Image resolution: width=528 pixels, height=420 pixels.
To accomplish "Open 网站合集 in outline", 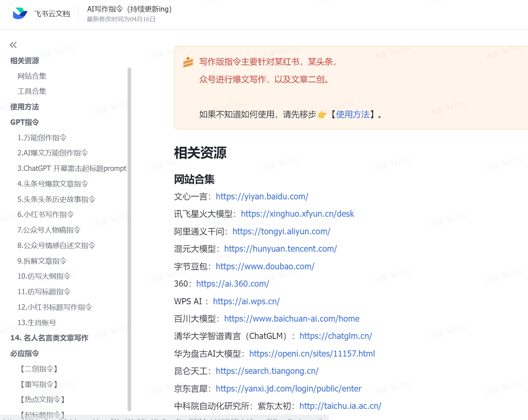I will tap(32, 76).
